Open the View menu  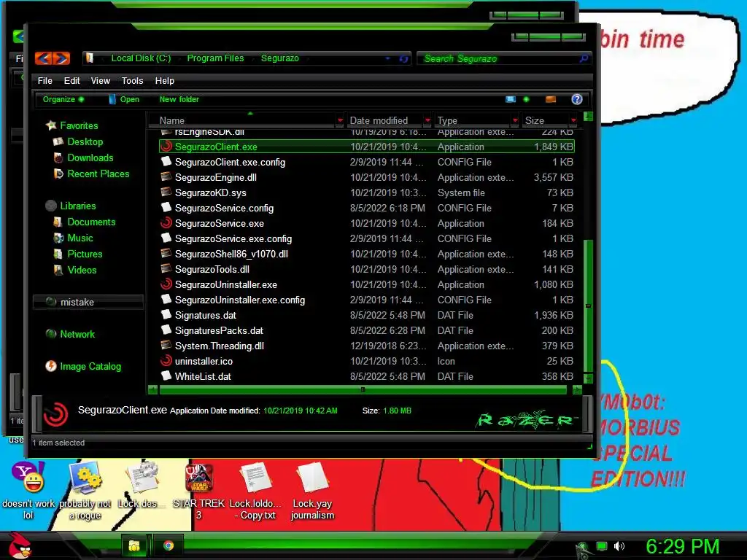click(101, 80)
